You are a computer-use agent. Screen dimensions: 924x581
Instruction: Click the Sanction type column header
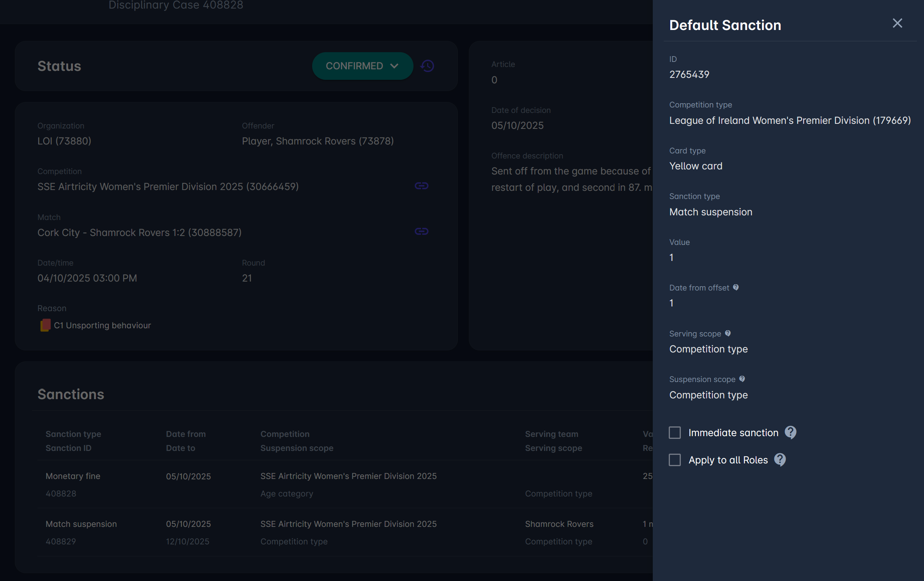73,434
